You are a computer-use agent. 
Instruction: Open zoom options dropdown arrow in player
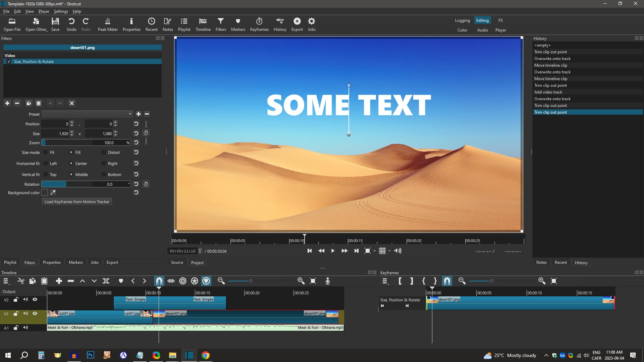coord(375,251)
